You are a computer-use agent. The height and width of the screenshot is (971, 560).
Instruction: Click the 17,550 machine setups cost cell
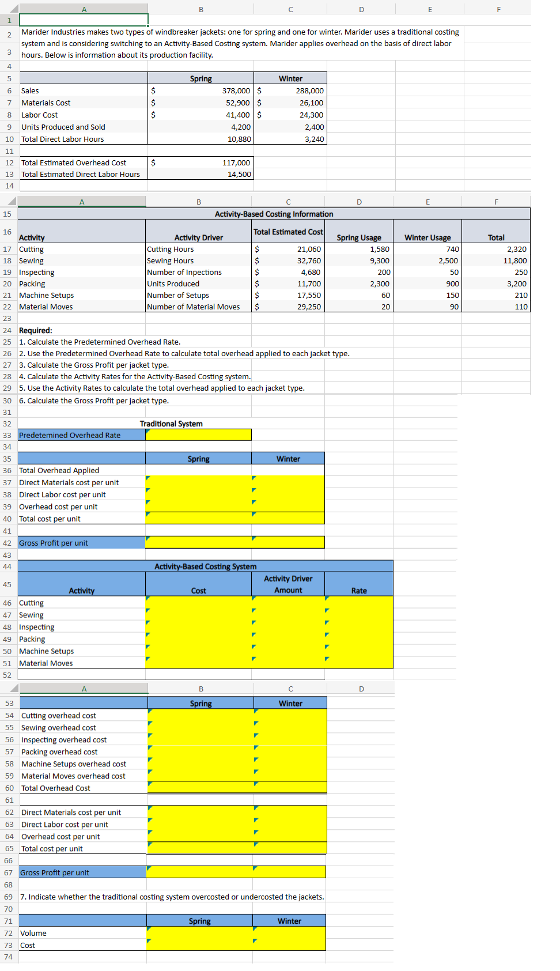[x=288, y=295]
